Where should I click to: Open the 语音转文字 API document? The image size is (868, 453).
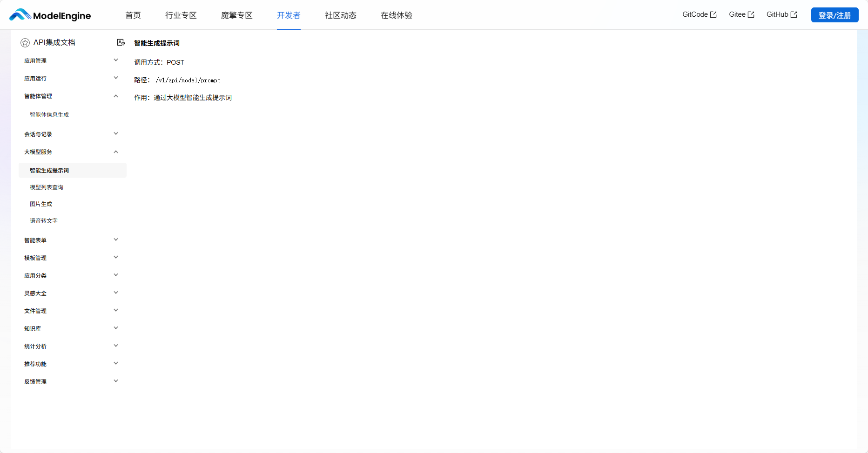43,220
